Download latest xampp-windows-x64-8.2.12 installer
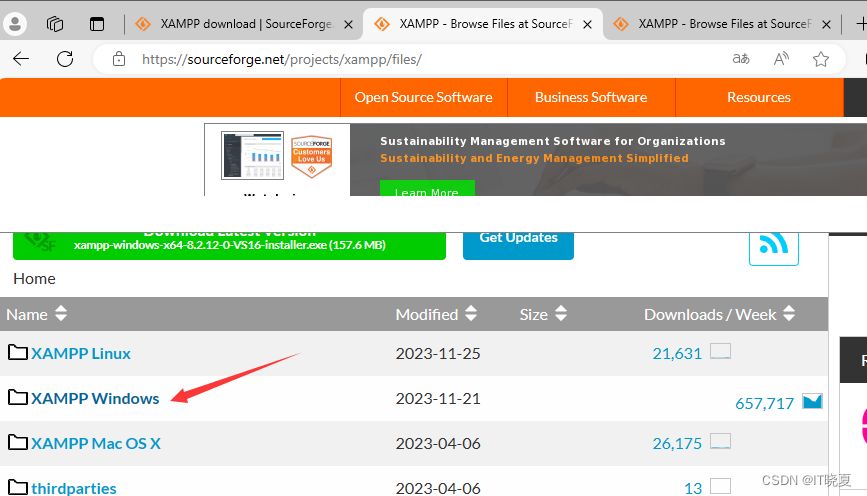The width and height of the screenshot is (867, 496). click(x=229, y=245)
